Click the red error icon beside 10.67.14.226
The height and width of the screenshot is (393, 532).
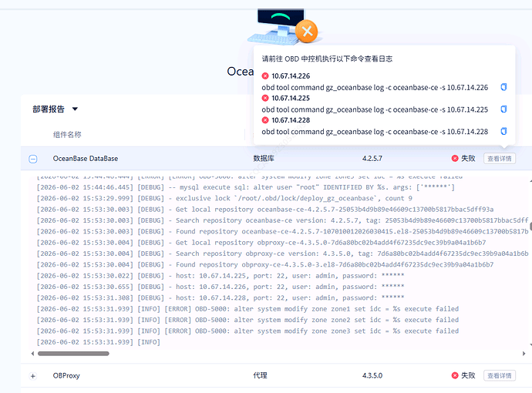265,76
